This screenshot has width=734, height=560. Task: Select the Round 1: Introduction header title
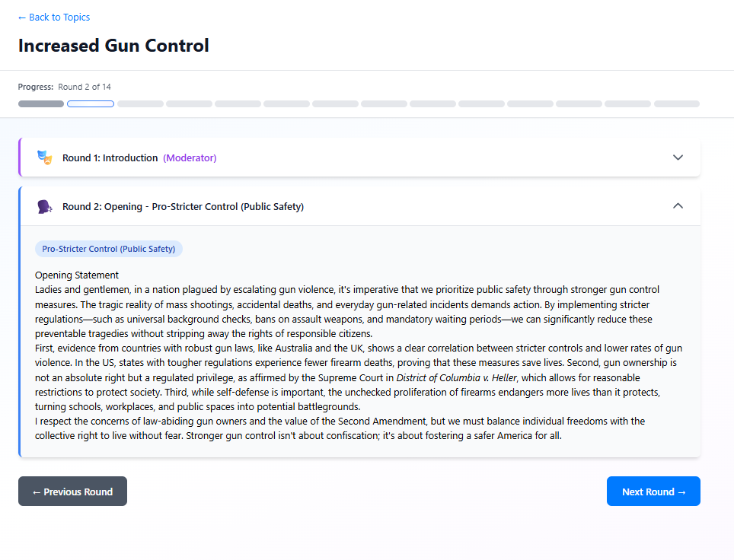tap(110, 158)
